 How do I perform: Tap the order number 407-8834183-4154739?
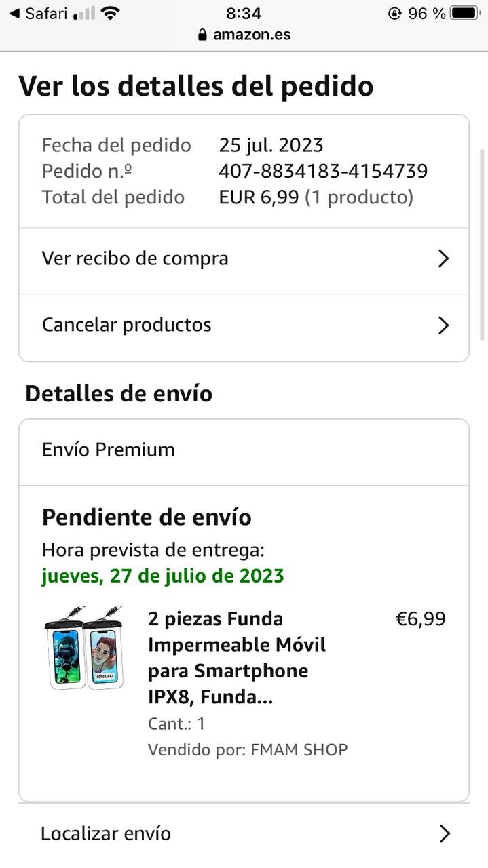tap(323, 171)
